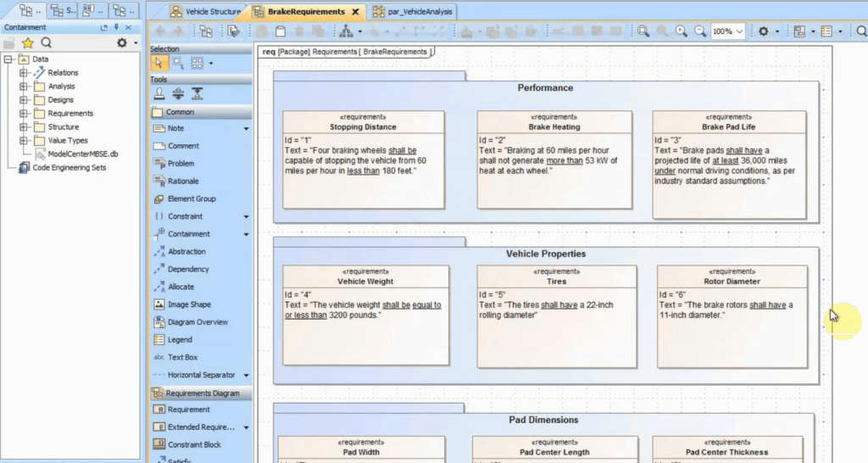Expand the Requirements folder
868x463 pixels.
(x=23, y=114)
